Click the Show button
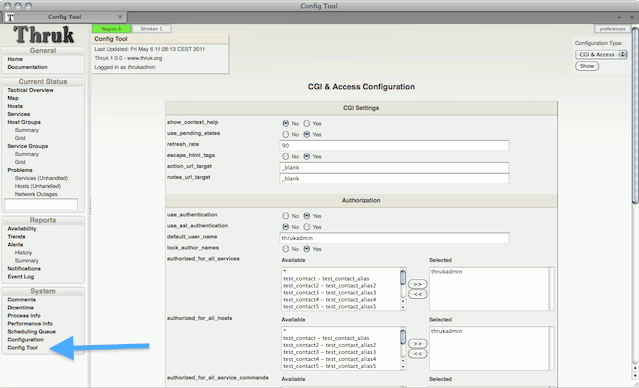 click(587, 66)
